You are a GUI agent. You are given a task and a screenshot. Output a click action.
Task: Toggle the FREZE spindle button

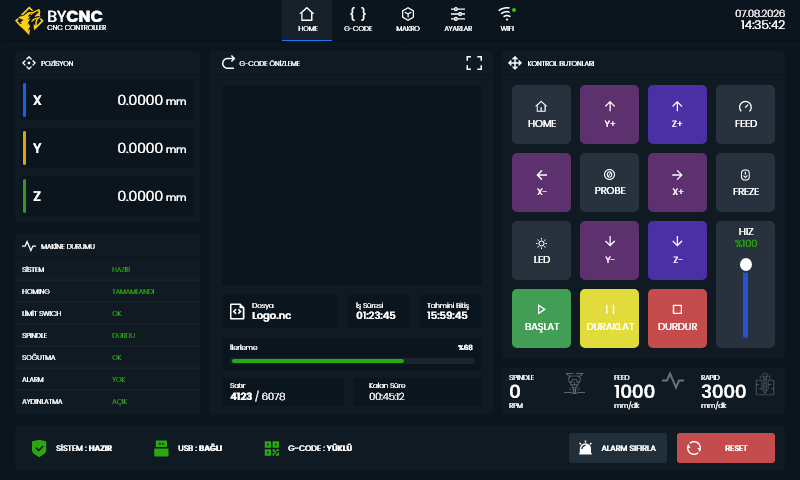coord(745,183)
